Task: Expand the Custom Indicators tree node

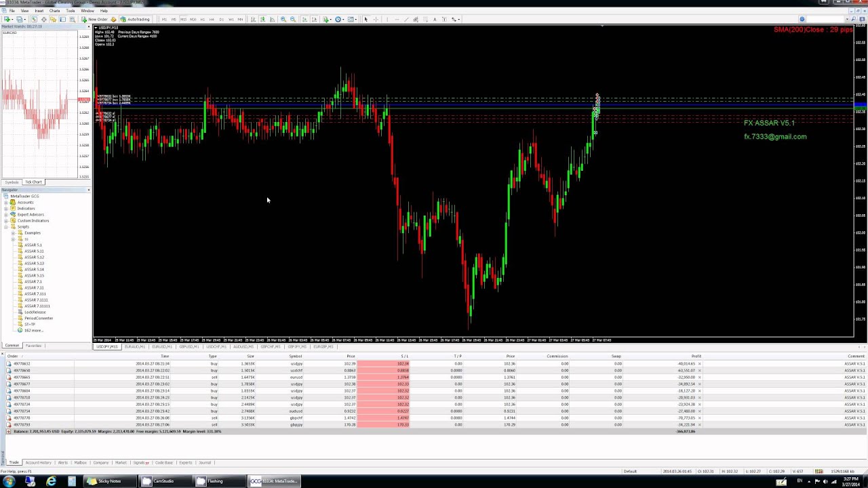Action: 6,220
